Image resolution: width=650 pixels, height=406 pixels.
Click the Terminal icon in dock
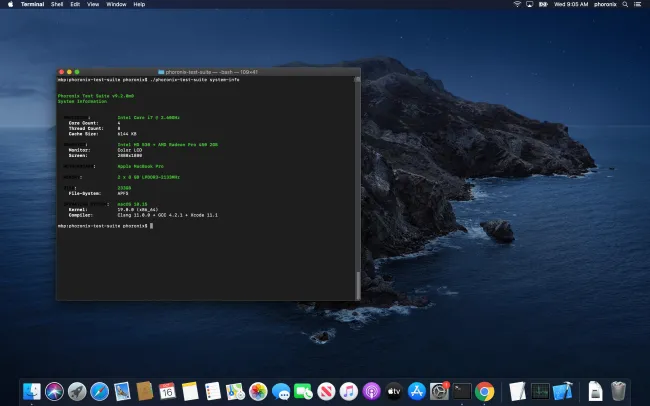coord(462,391)
